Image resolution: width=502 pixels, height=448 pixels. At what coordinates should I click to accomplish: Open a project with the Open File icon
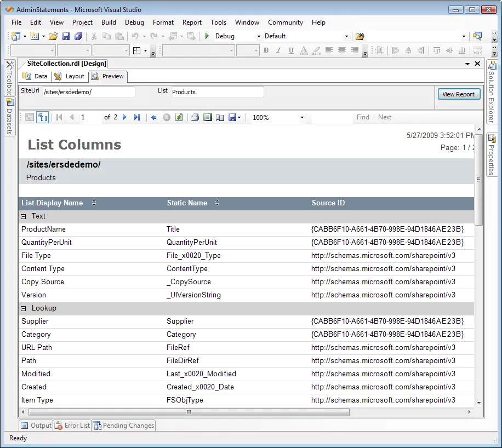[53, 36]
